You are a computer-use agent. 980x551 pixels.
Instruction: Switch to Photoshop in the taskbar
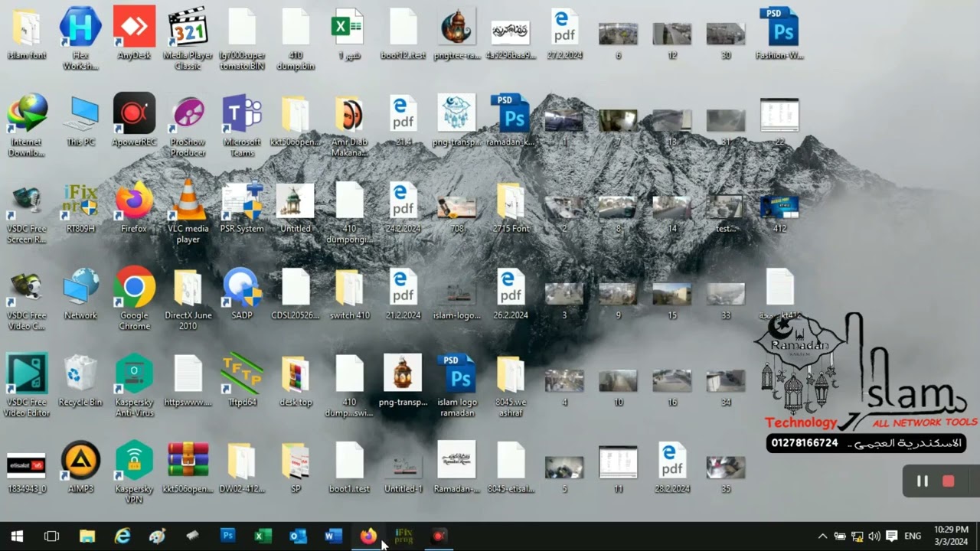click(x=227, y=536)
